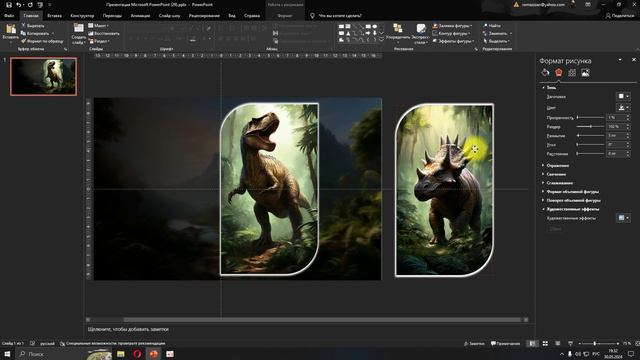Open format pane options dropdown arrow
The width and height of the screenshot is (640, 360).
tap(620, 60)
